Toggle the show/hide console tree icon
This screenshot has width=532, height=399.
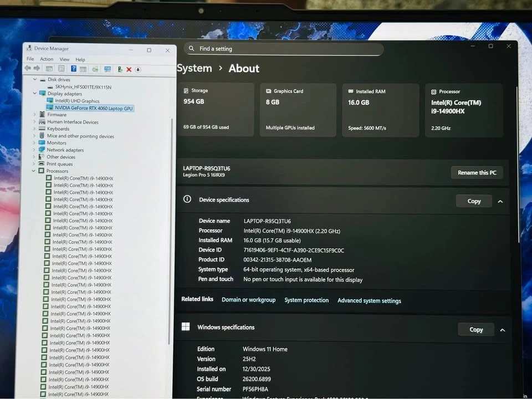[49, 69]
